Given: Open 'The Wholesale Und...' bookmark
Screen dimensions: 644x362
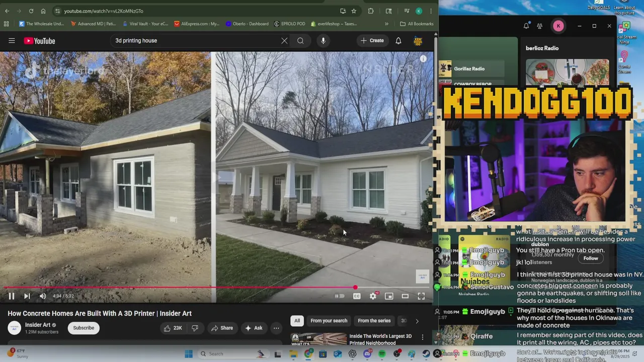Looking at the screenshot, I should click(x=41, y=24).
